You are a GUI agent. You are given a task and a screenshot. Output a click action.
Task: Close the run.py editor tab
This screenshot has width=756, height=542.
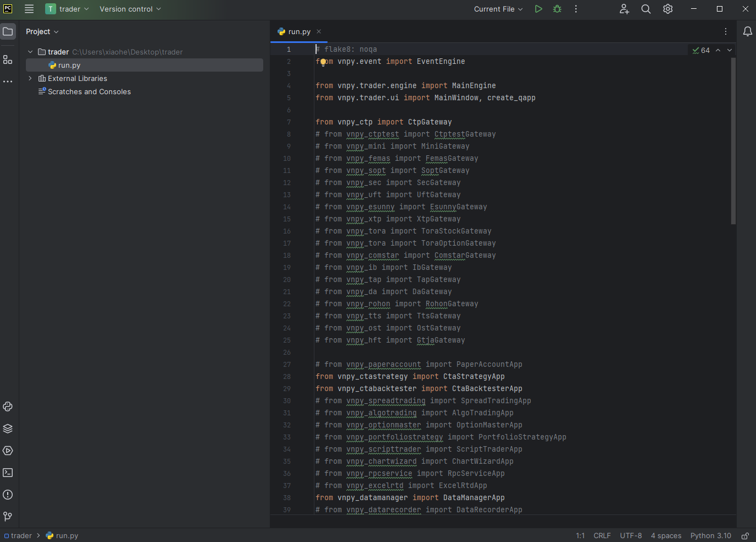coord(319,31)
